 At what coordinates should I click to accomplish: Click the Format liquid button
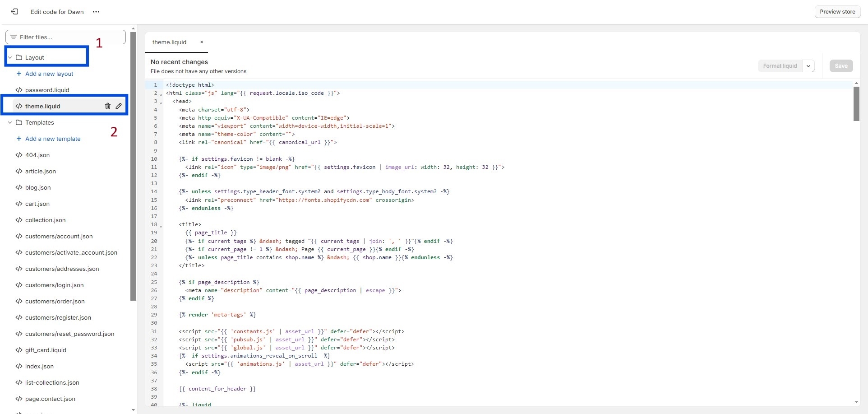(780, 66)
